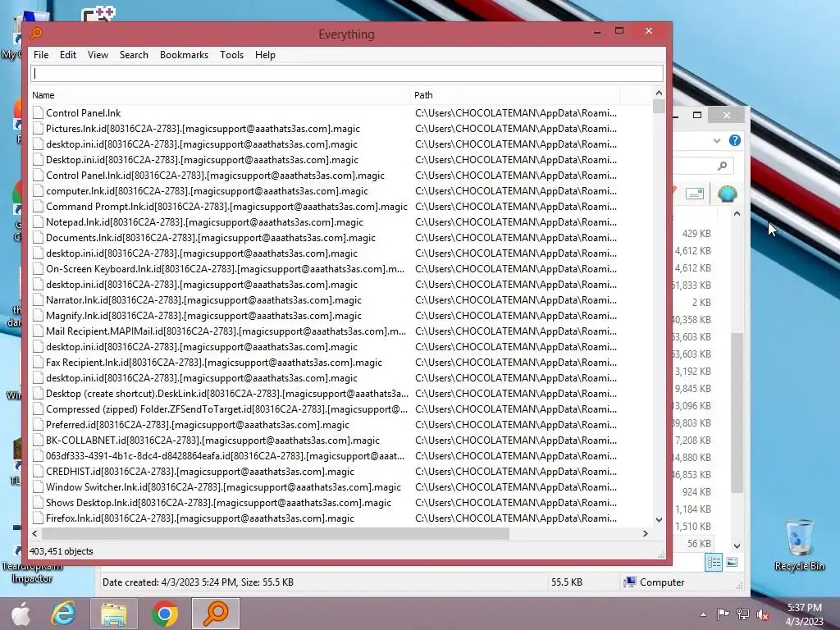Screen dimensions: 840x630
Task: Open the Edit menu
Action: point(67,55)
